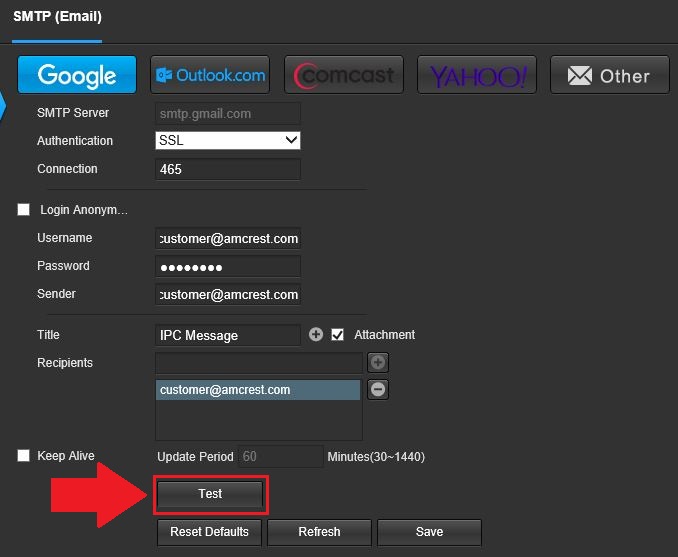Select the Google email provider button
Viewport: 678px width, 557px height.
click(77, 74)
